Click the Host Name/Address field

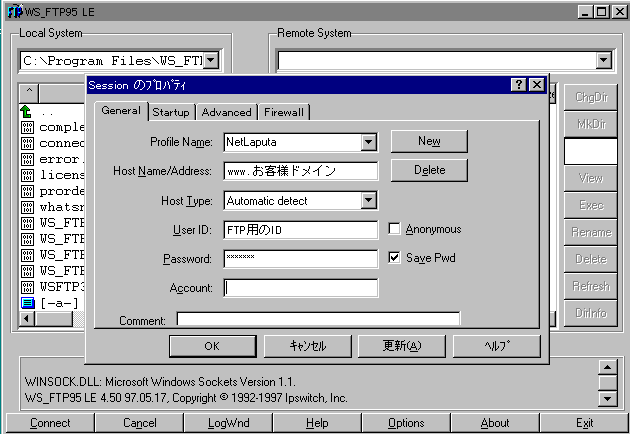click(301, 171)
